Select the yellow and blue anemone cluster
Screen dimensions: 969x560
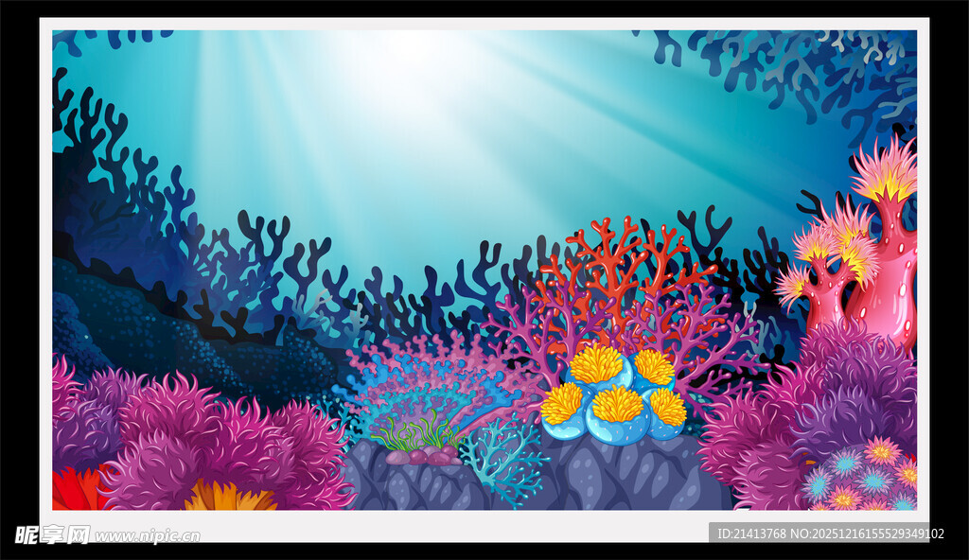pos(614,397)
